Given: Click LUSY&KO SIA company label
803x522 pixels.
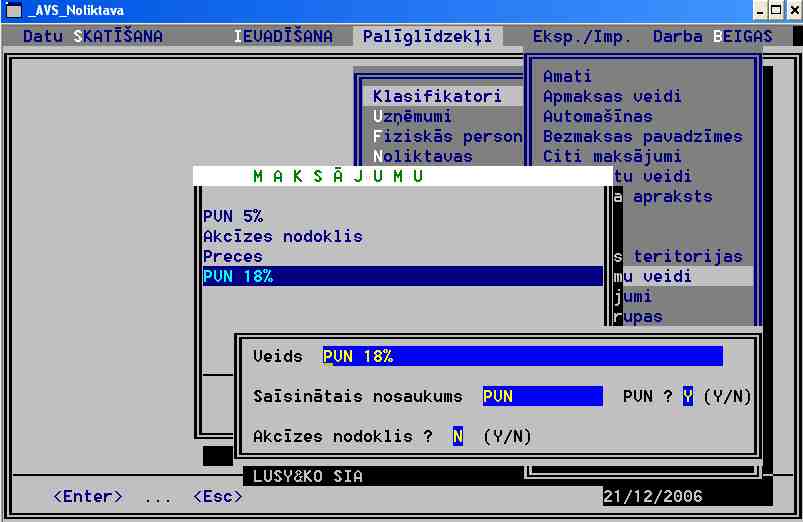Looking at the screenshot, I should click(308, 476).
